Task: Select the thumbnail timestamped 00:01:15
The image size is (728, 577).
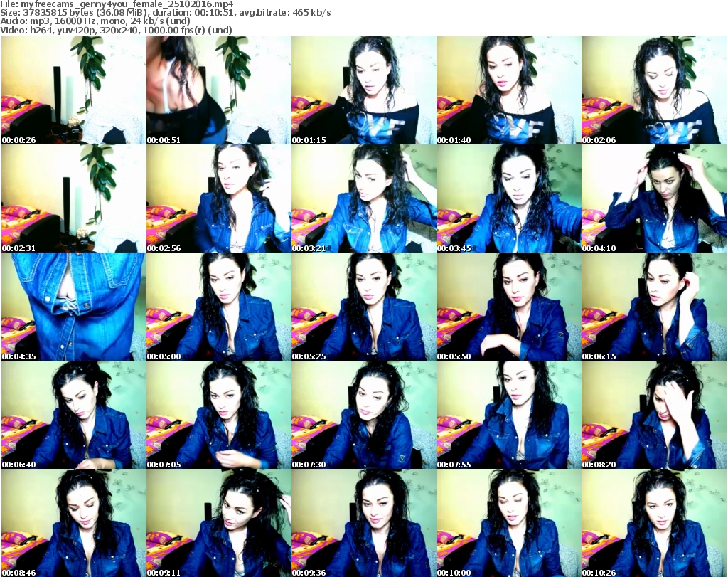Action: coord(363,90)
